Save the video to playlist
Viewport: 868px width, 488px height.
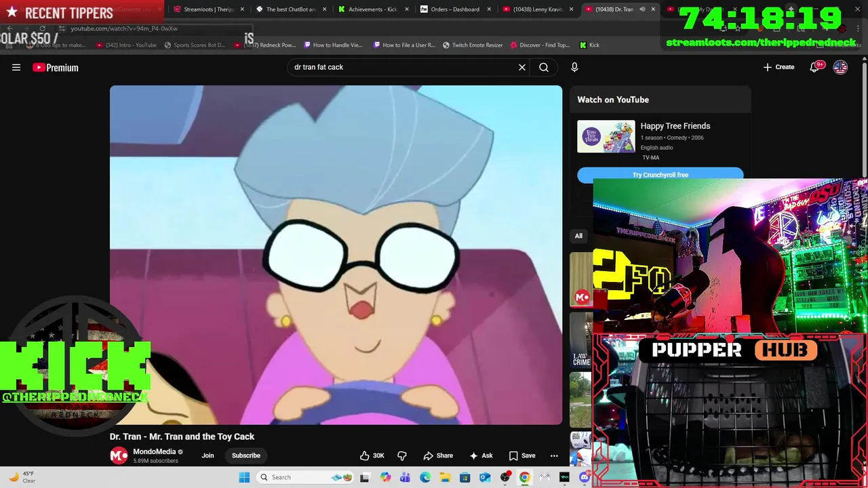pos(522,455)
